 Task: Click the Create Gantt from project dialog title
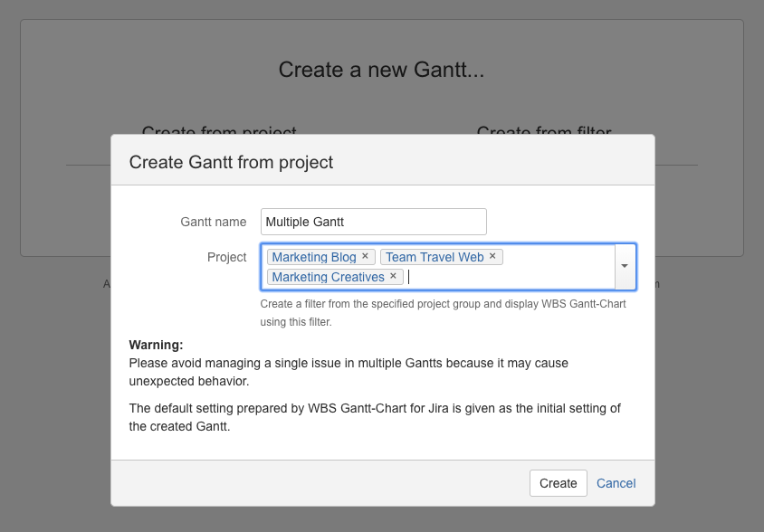point(230,162)
